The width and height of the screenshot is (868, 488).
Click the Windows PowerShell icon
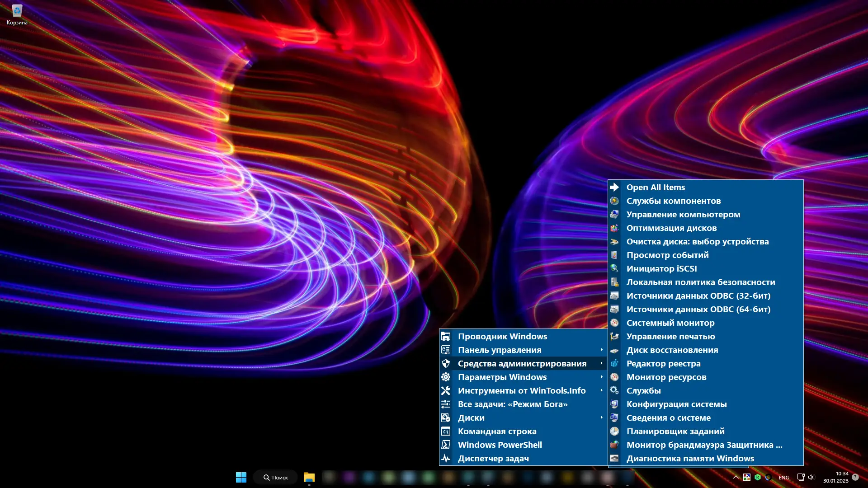[446, 445]
